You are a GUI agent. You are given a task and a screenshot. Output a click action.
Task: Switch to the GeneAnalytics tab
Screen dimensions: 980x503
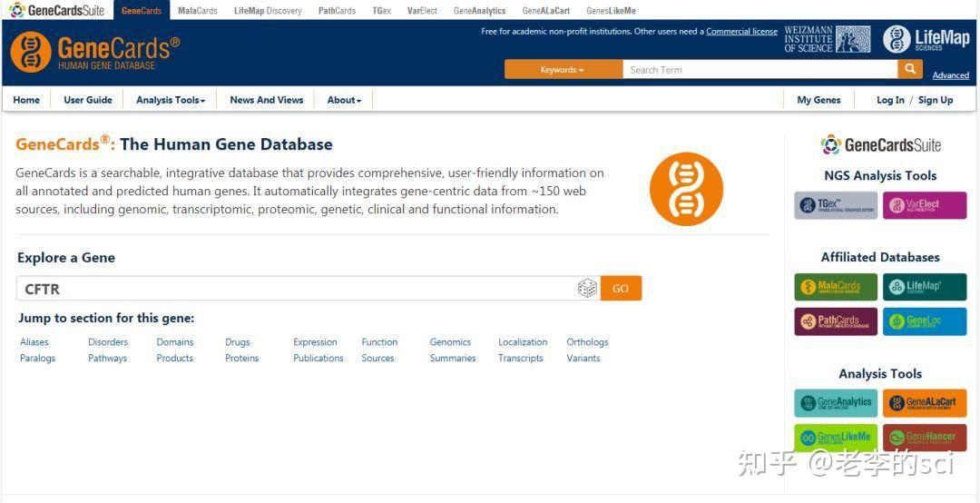(479, 11)
